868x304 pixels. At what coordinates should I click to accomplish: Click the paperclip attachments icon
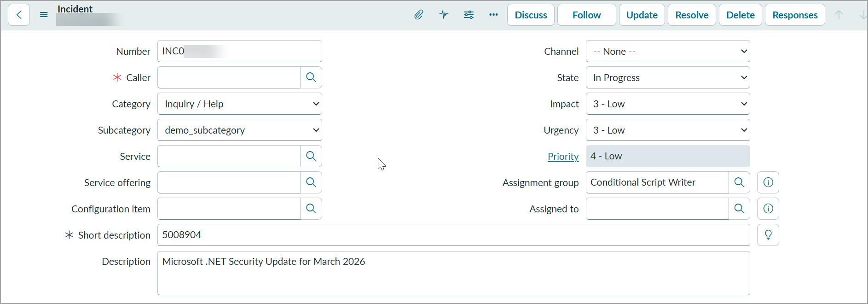click(x=419, y=15)
